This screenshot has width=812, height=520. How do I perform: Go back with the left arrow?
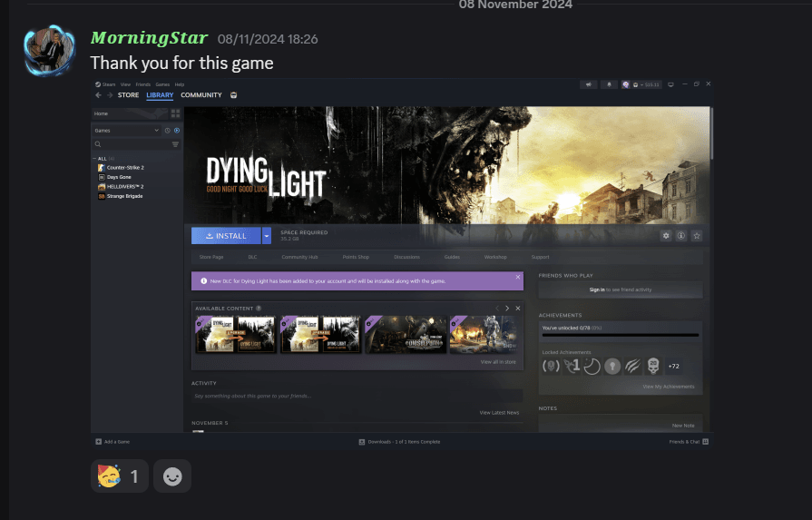pyautogui.click(x=98, y=95)
